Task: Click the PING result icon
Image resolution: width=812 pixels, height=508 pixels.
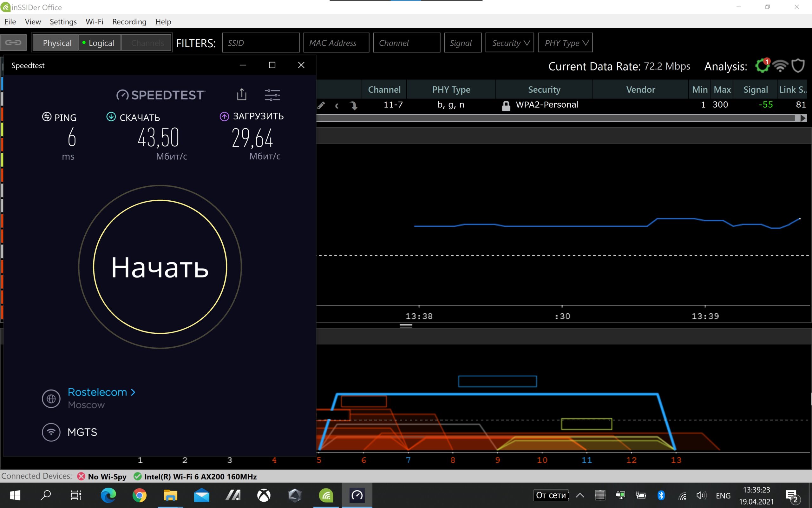Action: [x=47, y=117]
